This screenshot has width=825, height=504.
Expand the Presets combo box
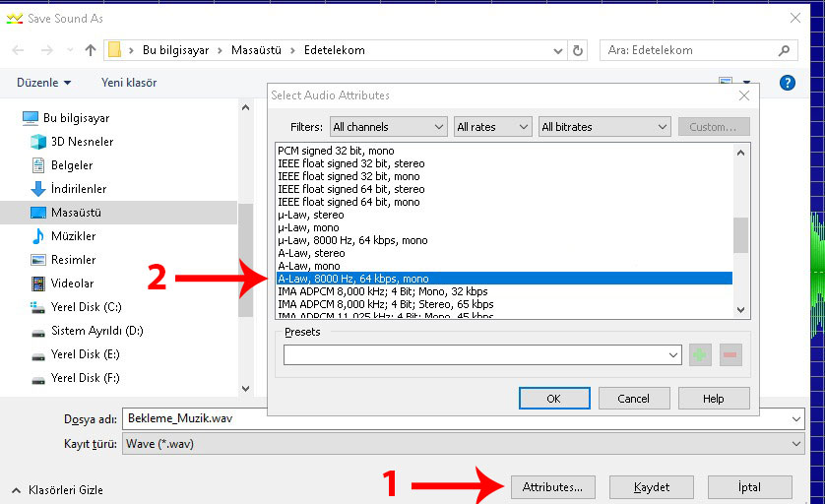[673, 354]
